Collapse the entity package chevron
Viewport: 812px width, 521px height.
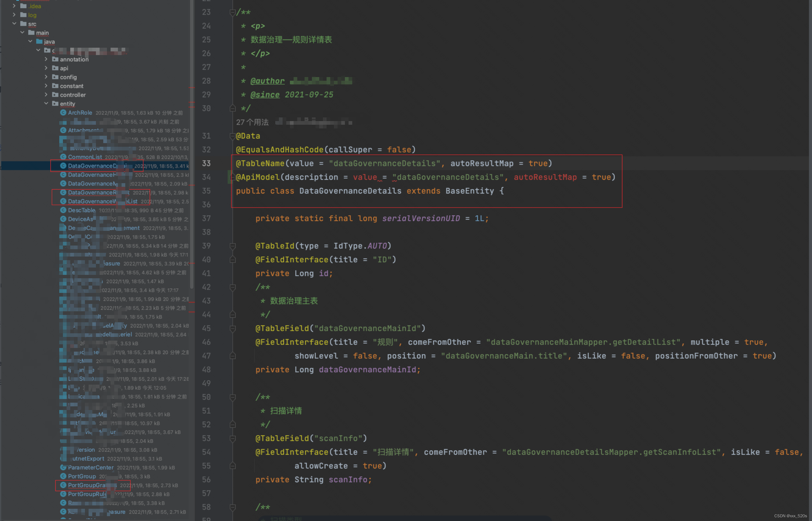[x=46, y=103]
